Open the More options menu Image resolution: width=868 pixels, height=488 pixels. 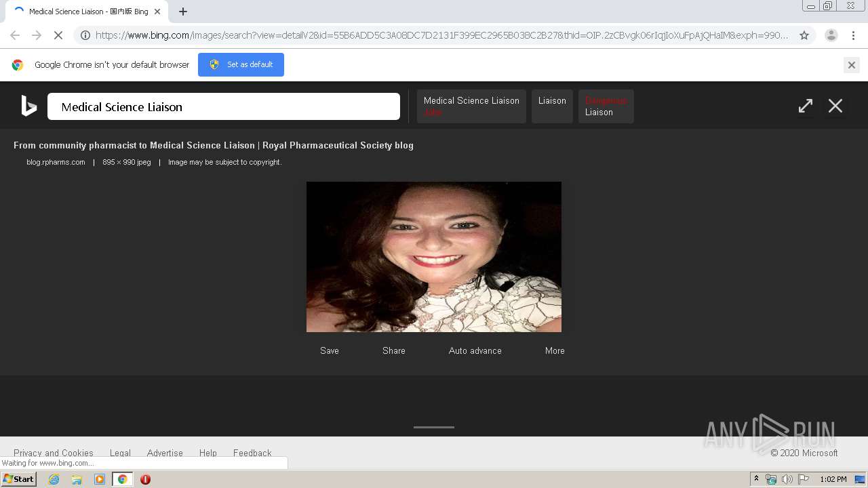(555, 350)
